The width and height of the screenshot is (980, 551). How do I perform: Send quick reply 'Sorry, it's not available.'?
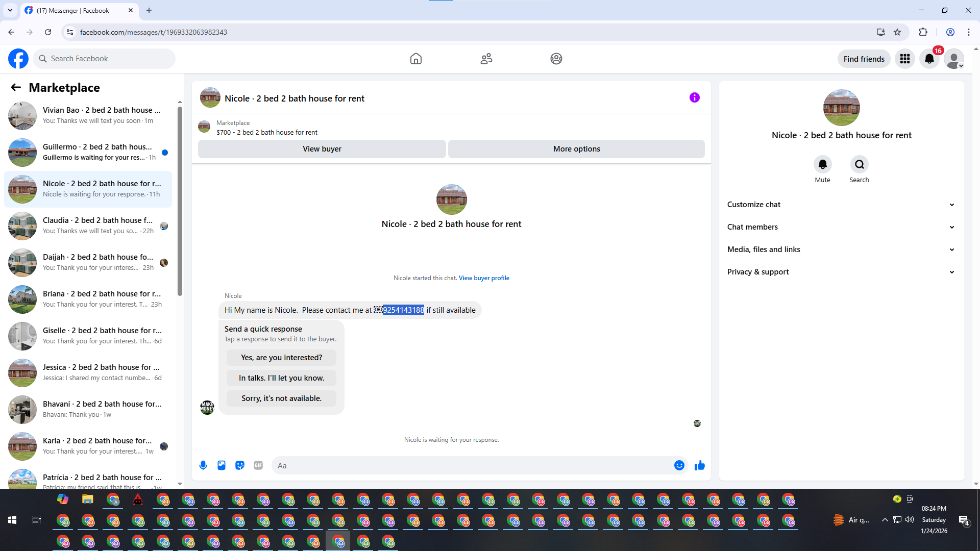tap(281, 398)
